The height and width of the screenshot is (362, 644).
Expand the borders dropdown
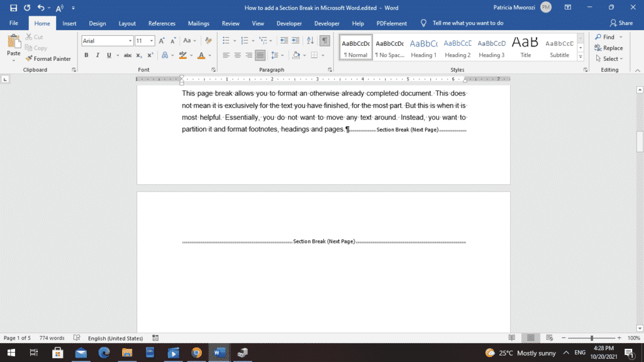click(323, 55)
